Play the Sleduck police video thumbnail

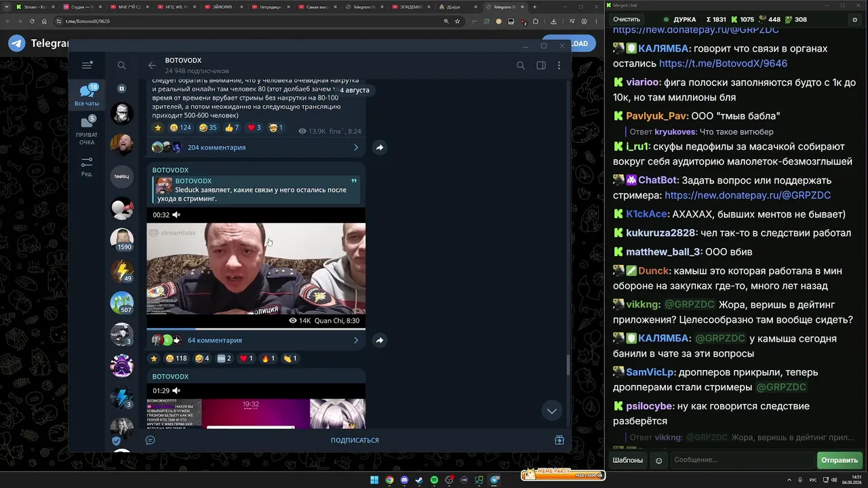click(x=256, y=268)
